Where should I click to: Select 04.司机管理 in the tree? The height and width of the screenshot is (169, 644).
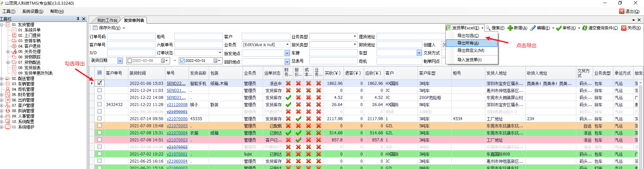coord(23,89)
